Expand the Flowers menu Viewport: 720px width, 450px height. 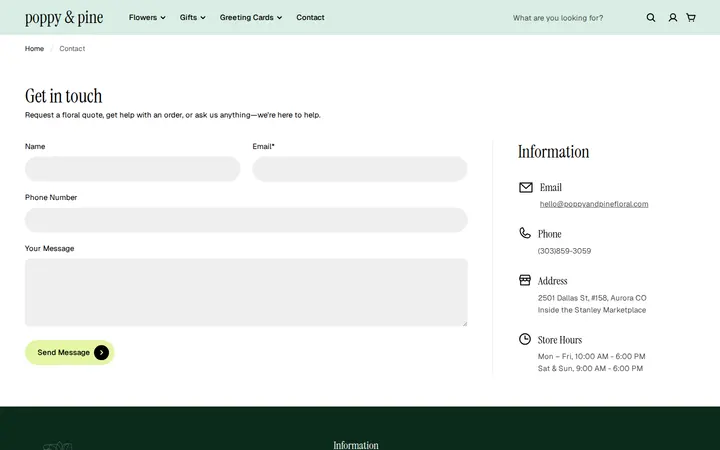(147, 17)
